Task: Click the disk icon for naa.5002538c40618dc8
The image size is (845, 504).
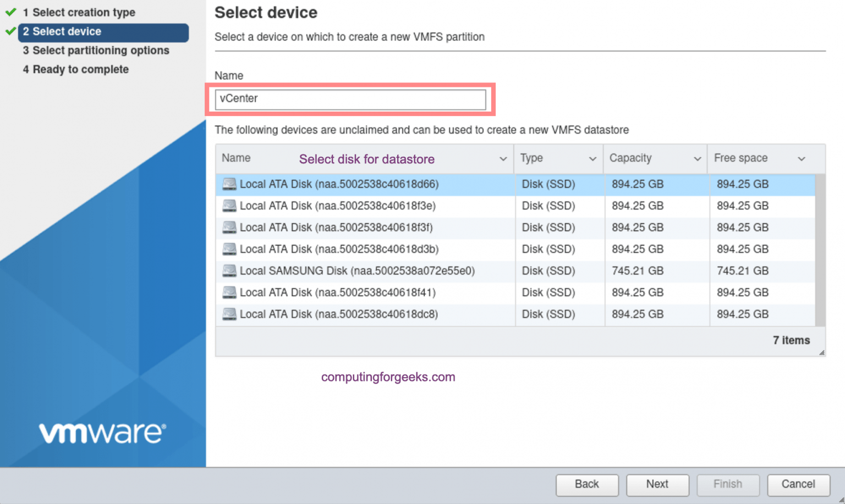Action: click(x=229, y=314)
